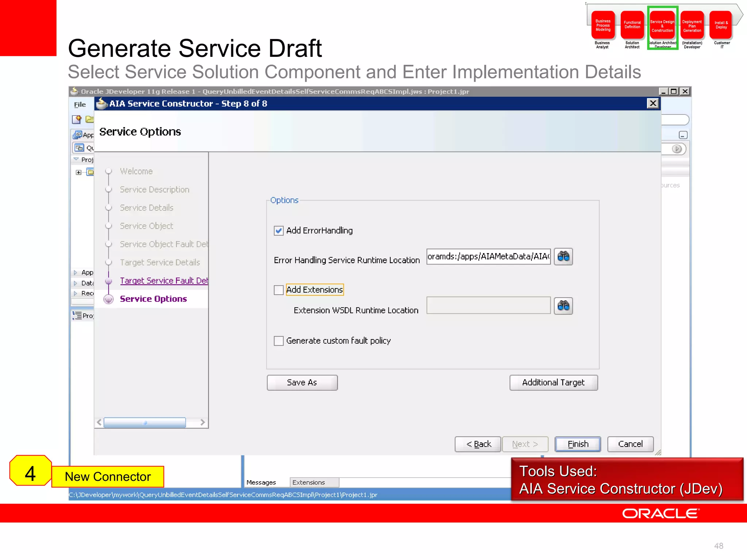Switch to the Messages tab

pyautogui.click(x=261, y=483)
